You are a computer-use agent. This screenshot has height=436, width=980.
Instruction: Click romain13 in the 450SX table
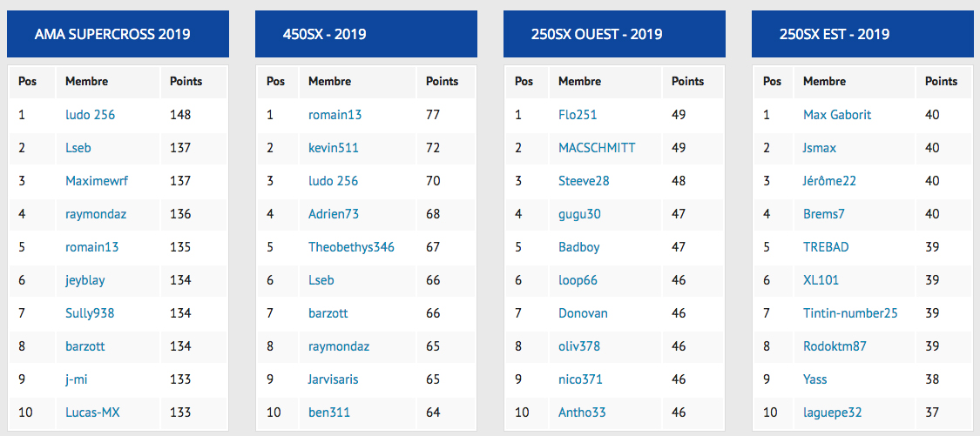(x=335, y=115)
